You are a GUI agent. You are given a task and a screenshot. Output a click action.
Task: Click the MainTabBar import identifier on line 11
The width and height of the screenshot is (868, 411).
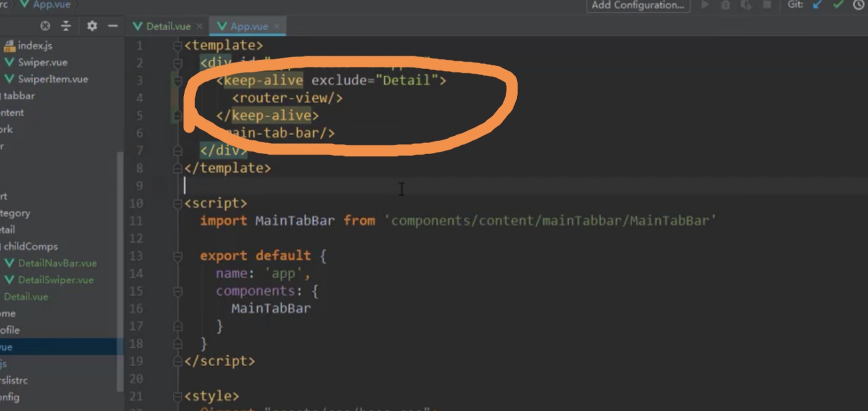pyautogui.click(x=295, y=221)
